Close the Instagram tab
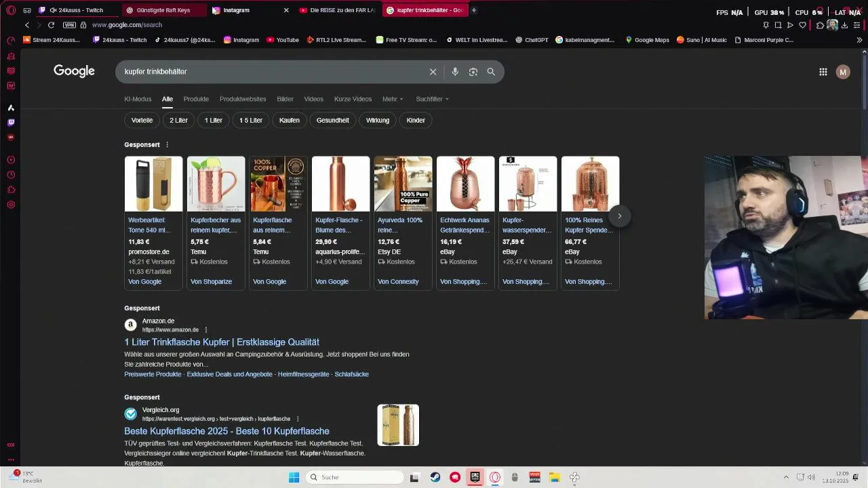This screenshot has width=868, height=488. click(x=286, y=10)
